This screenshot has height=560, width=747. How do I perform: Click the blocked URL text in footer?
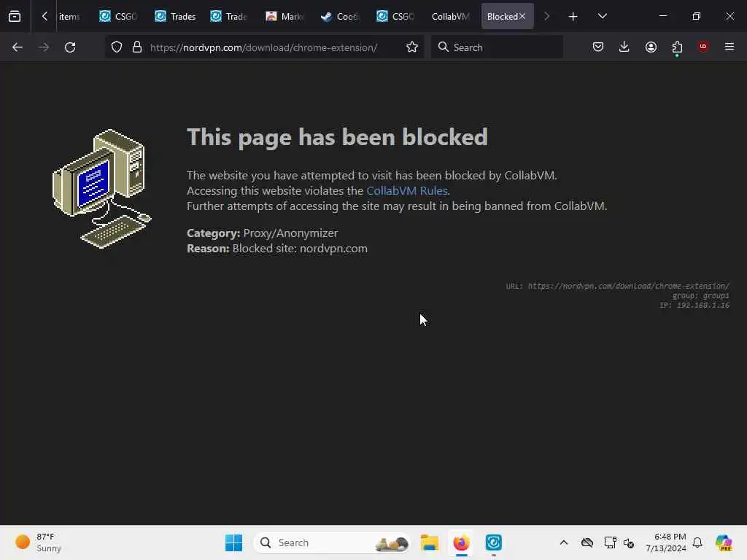point(628,286)
